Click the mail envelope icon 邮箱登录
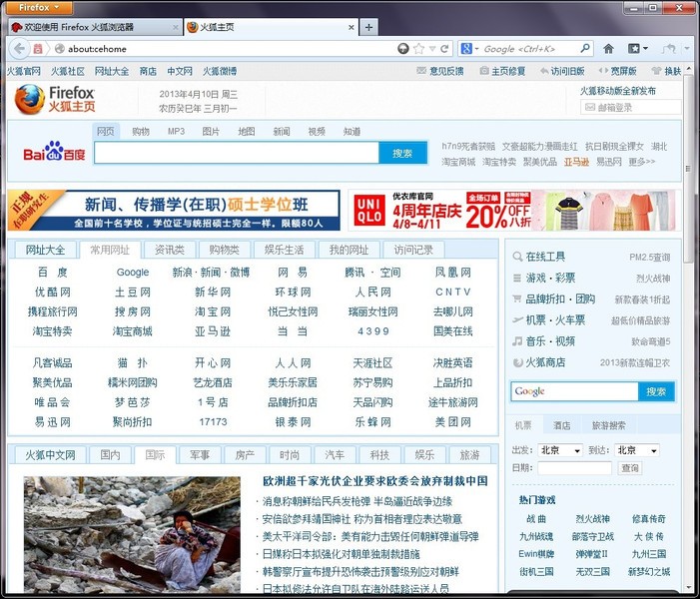 coord(590,107)
